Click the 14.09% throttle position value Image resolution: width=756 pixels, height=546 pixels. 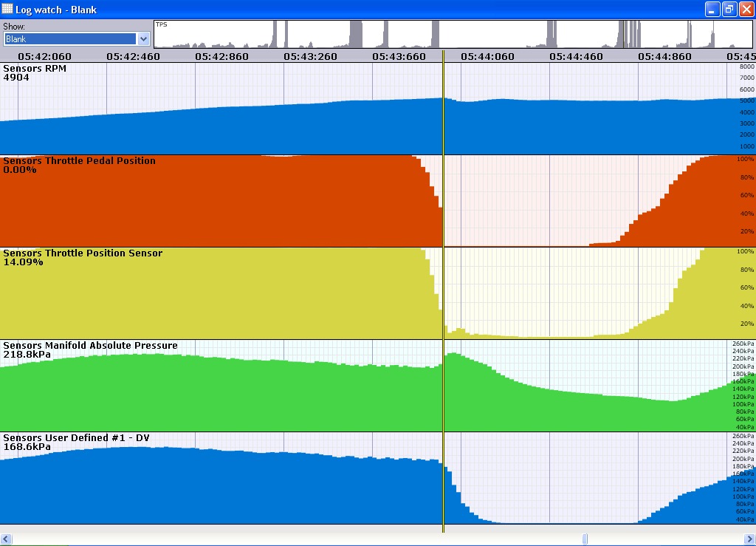23,262
